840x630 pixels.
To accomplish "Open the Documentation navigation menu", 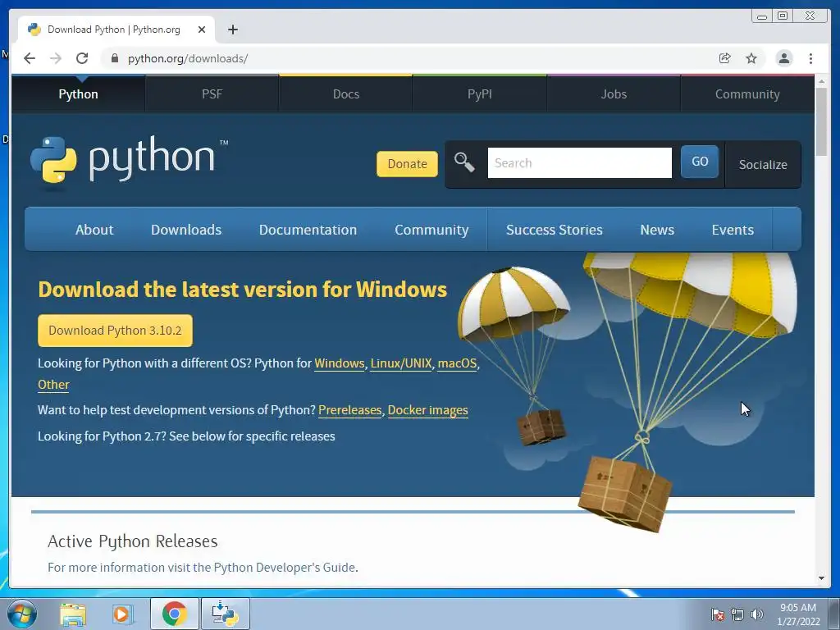I will (x=308, y=230).
